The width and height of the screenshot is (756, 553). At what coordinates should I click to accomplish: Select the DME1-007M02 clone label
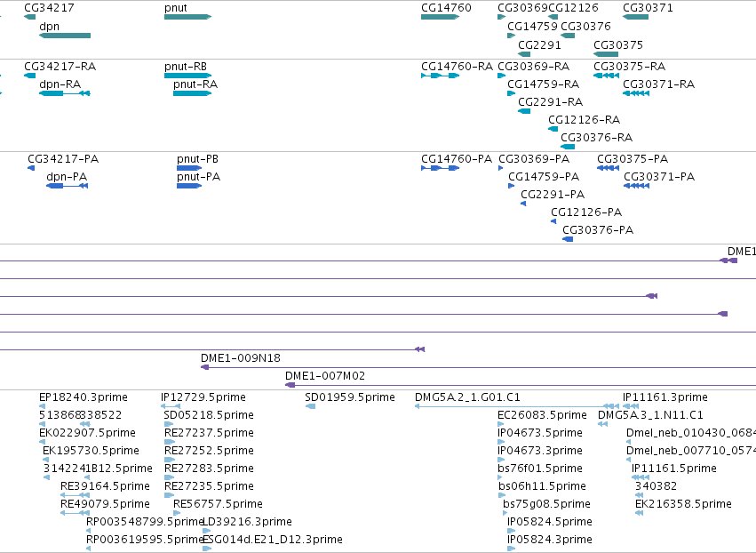[325, 376]
